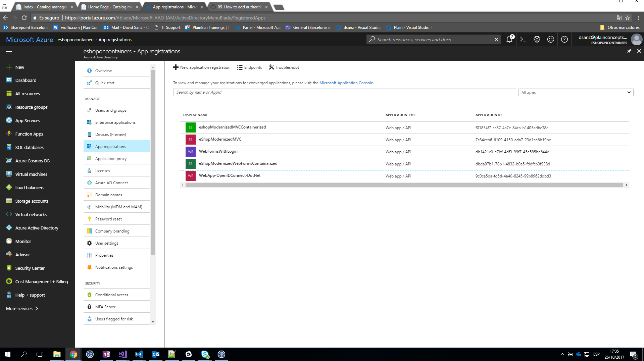Switch to 09. How to add authentication tab
Screen dimensions: 644x361
pos(239,7)
